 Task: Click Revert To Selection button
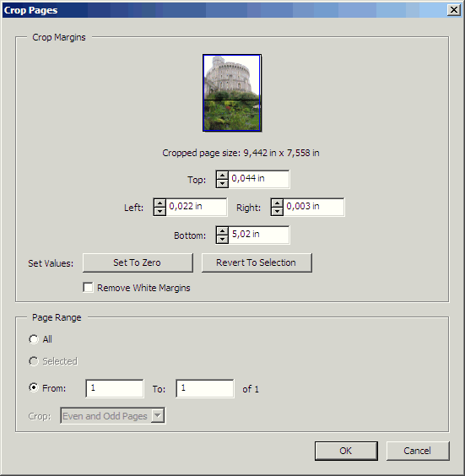[x=257, y=262]
